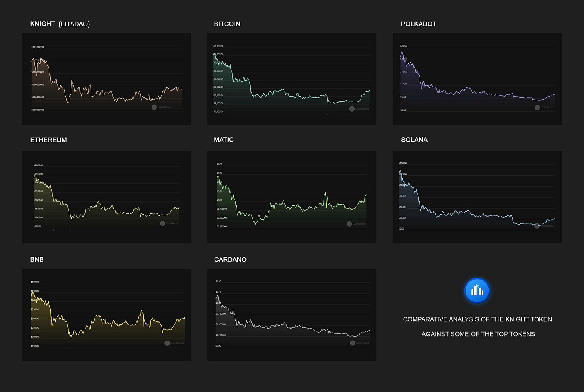The image size is (584, 392).
Task: Click the $4,000.00 label on Ethereum chart
Action: coord(38,165)
